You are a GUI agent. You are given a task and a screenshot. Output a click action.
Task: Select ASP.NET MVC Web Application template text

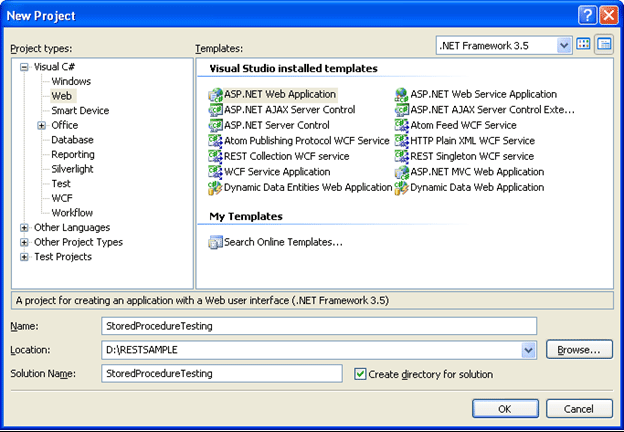(477, 172)
